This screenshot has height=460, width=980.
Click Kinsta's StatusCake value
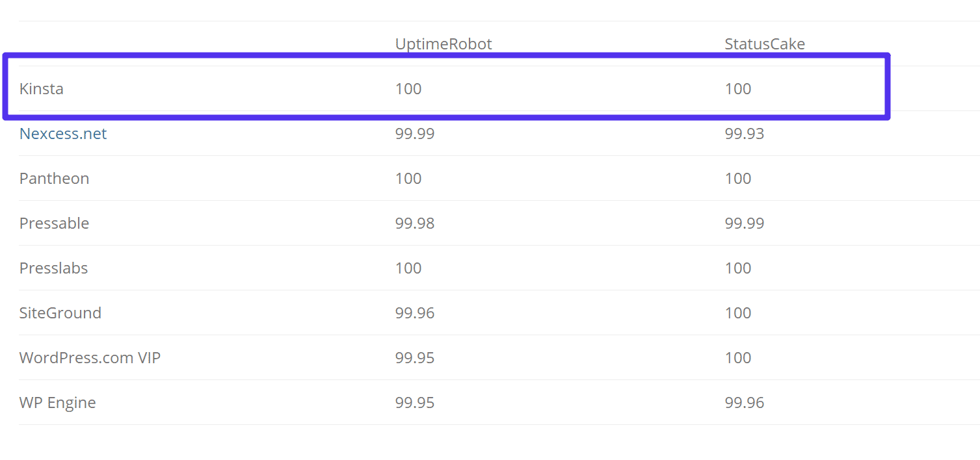click(738, 89)
